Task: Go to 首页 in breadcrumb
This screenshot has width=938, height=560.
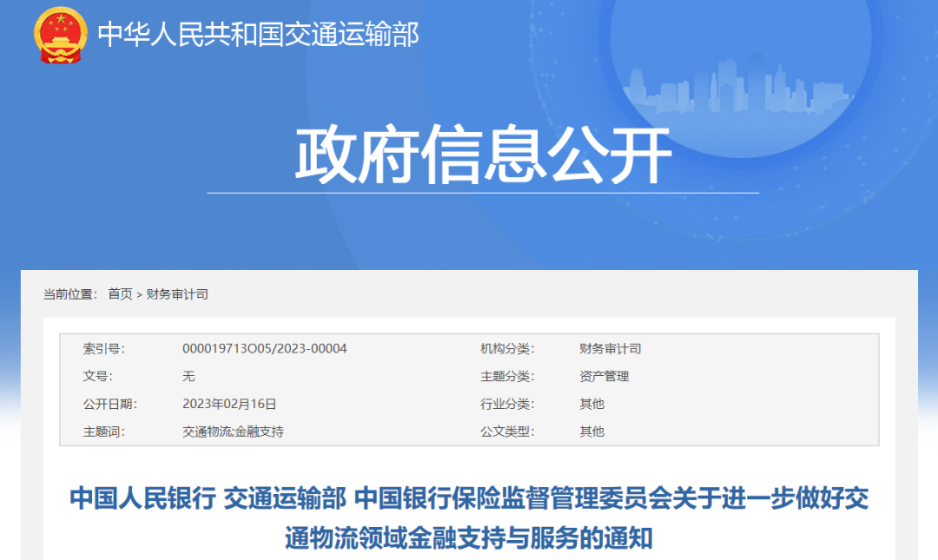Action: point(120,293)
